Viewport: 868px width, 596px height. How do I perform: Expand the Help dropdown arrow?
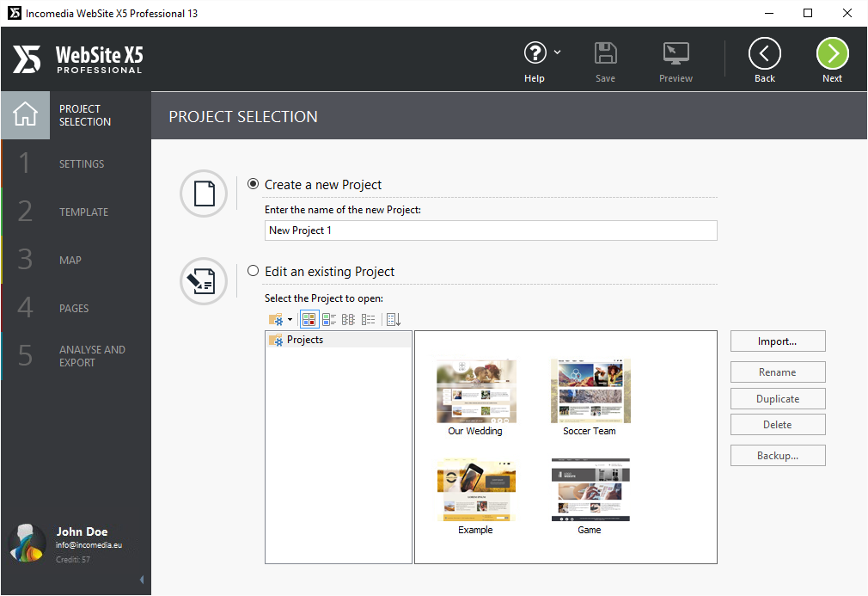point(558,52)
